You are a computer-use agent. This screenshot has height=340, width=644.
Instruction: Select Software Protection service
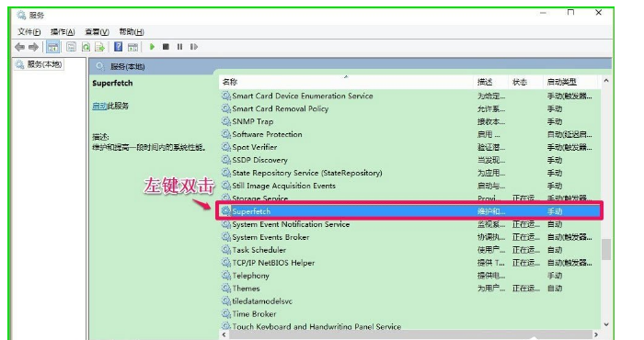[267, 134]
